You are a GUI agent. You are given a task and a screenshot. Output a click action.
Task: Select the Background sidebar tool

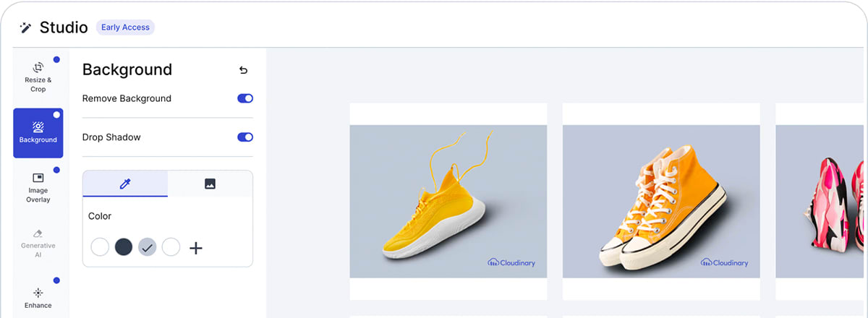tap(38, 133)
